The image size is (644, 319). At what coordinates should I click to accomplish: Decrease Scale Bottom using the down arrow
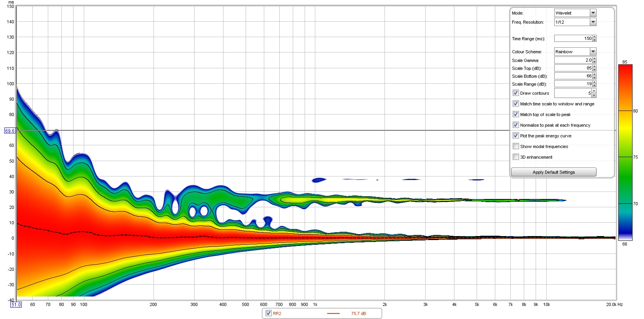coord(594,77)
